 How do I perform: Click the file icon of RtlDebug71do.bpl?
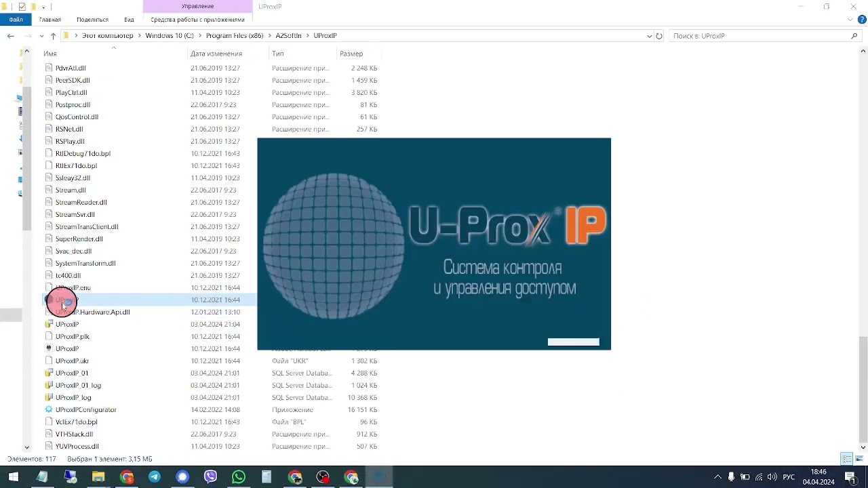pyautogui.click(x=48, y=153)
